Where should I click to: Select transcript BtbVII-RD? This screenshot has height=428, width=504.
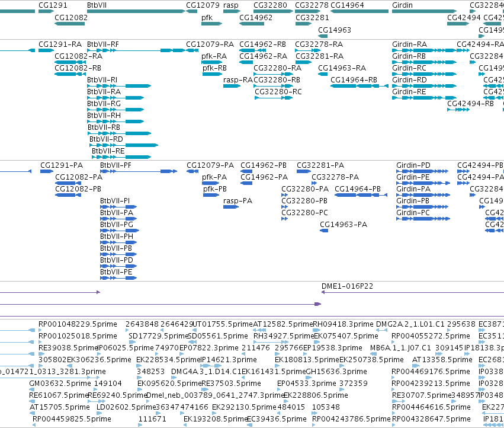pos(124,145)
